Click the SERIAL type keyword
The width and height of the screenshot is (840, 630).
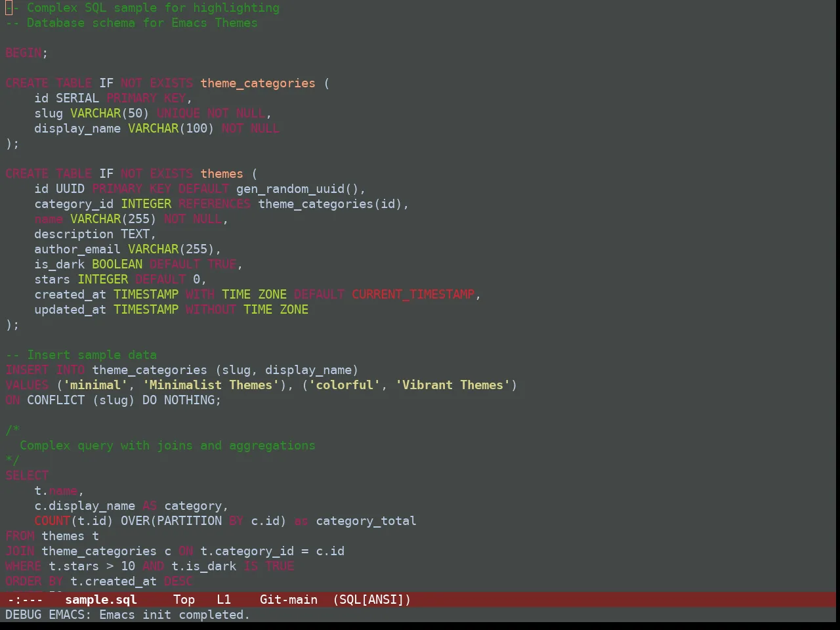coord(77,98)
